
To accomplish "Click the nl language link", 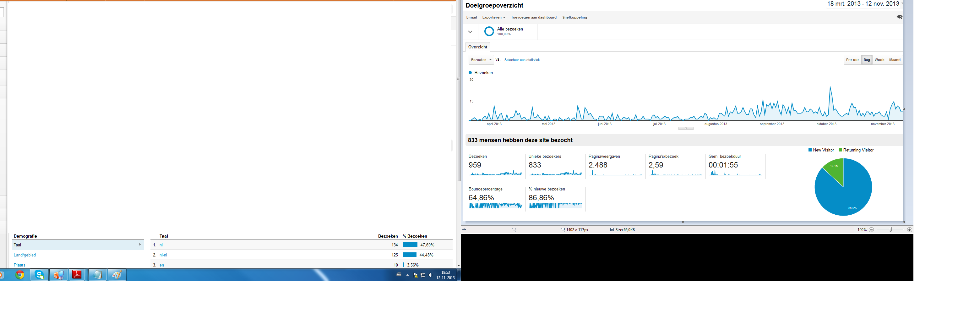I will tap(161, 245).
